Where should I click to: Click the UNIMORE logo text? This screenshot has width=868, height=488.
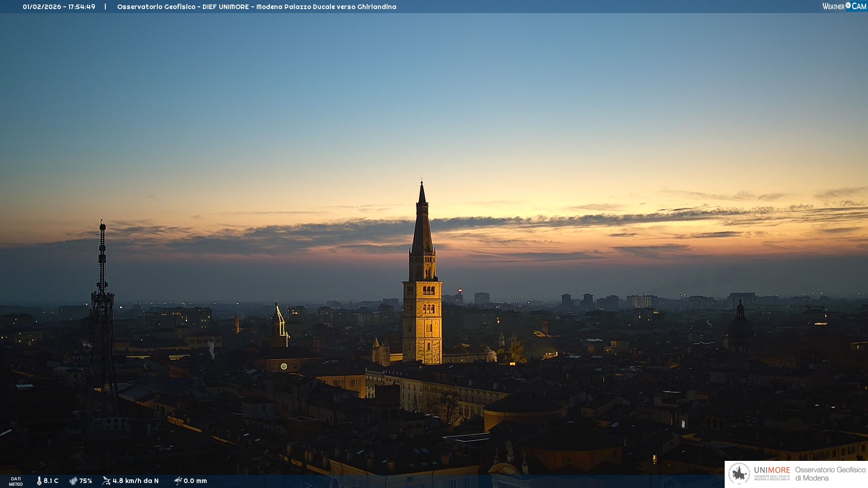point(772,470)
